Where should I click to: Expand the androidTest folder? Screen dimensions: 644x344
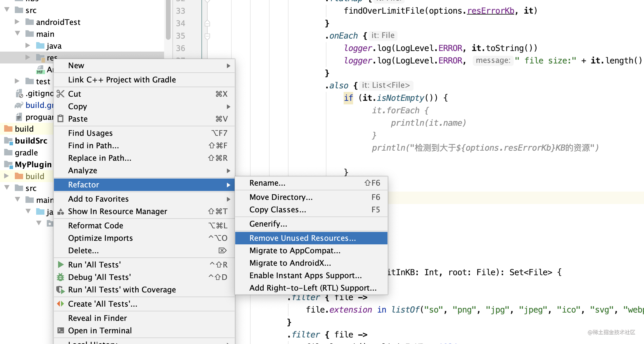(17, 22)
